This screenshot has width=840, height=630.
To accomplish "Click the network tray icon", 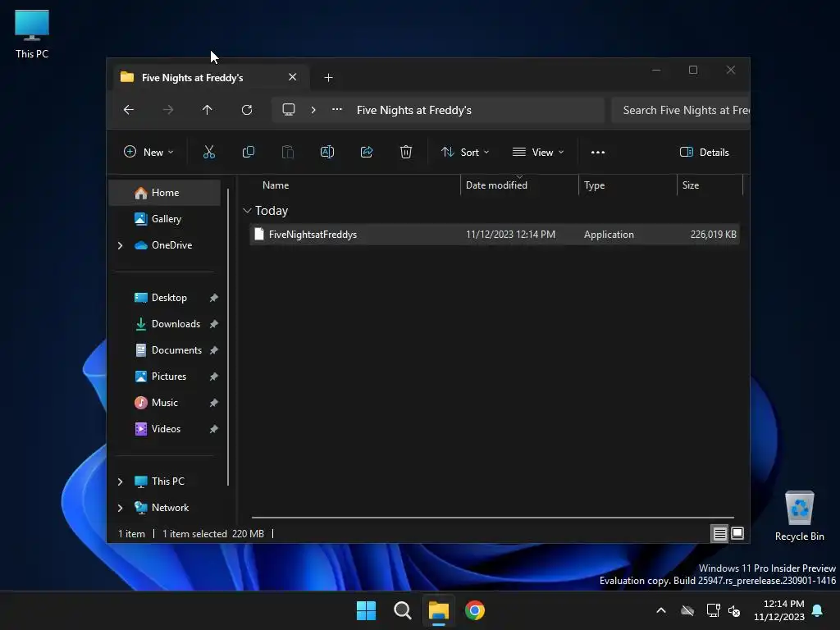I will (x=713, y=610).
